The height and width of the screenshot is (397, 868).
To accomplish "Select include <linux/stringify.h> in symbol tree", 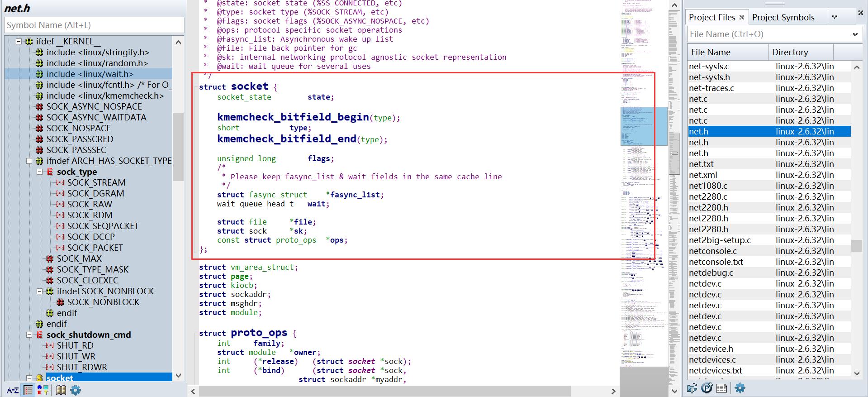I will tap(98, 52).
